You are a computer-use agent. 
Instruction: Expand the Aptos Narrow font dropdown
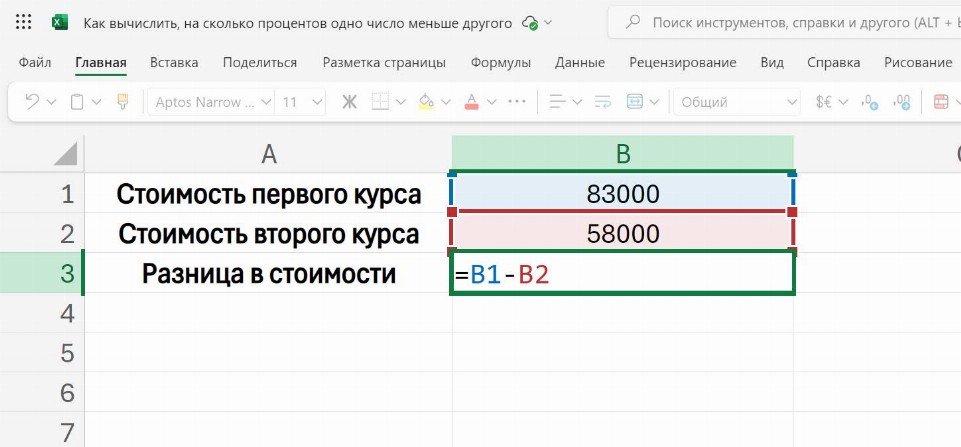[265, 102]
